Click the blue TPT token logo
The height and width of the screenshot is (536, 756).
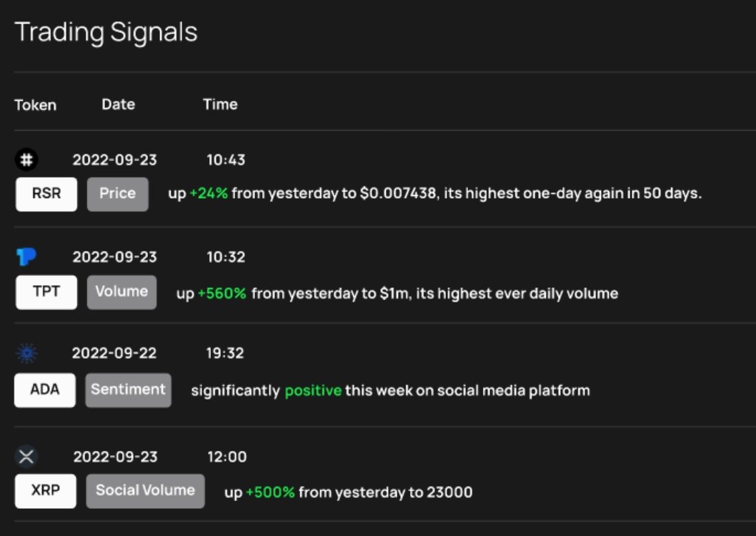(x=26, y=257)
